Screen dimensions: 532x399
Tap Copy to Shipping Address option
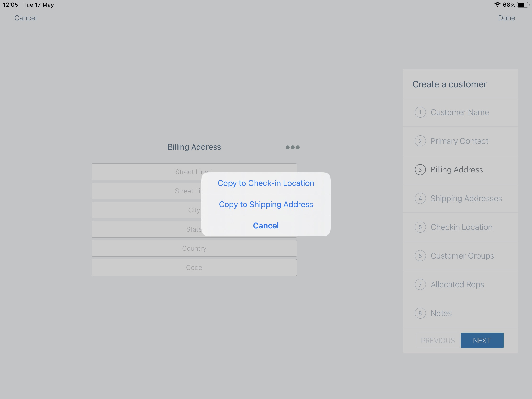coord(266,204)
